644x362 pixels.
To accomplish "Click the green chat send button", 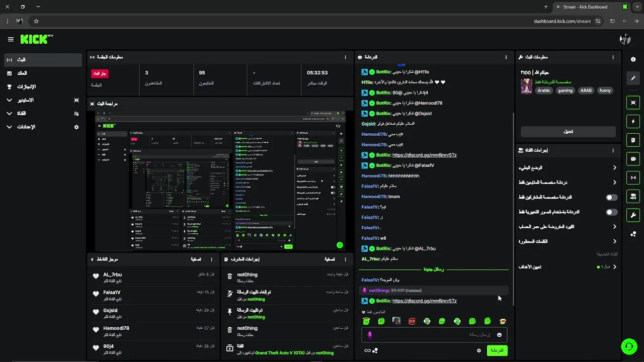I will [497, 350].
